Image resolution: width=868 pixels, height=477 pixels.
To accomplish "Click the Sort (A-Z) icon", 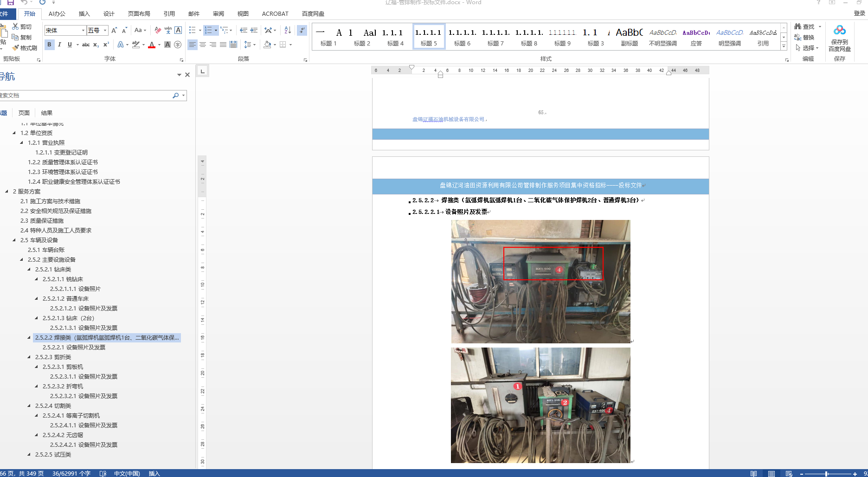I will pyautogui.click(x=288, y=31).
